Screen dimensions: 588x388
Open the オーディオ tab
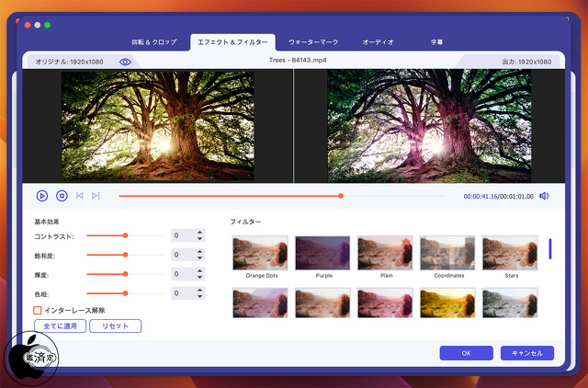coord(378,42)
